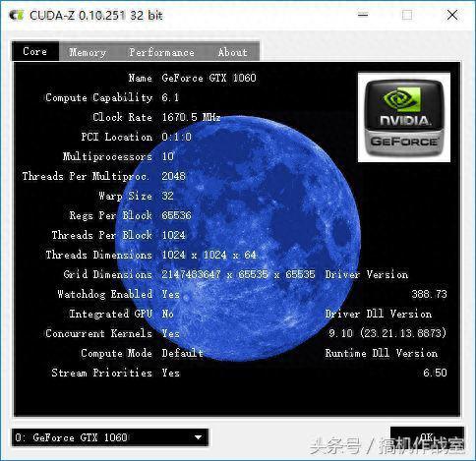
Task: Click the GeForce GTX 1060 device combo box
Action: point(110,437)
